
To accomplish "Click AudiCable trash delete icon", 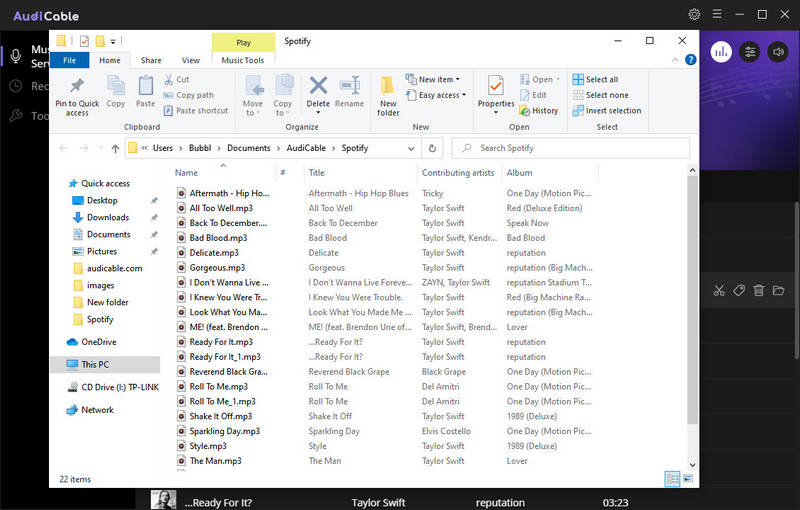I will click(759, 291).
